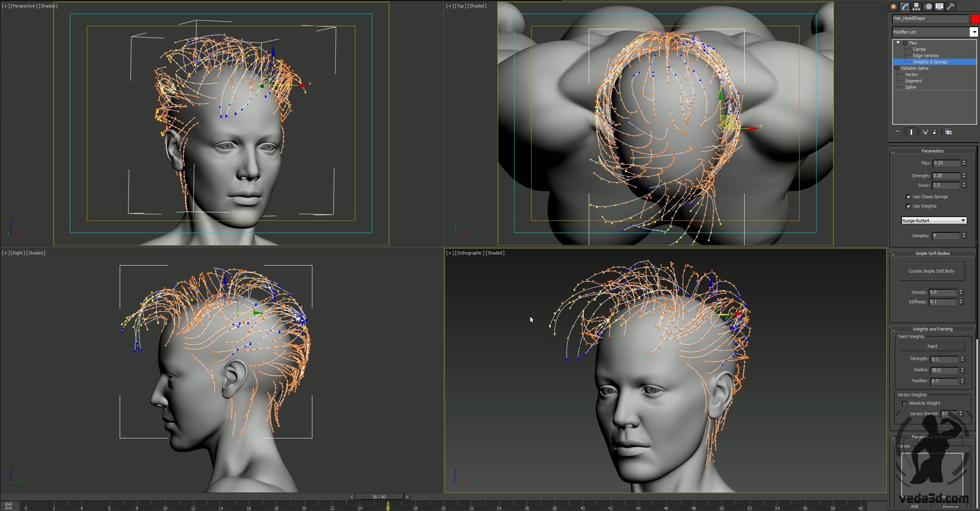This screenshot has width=980, height=511.
Task: Select Edge Vertices sub-object level
Action: (925, 56)
